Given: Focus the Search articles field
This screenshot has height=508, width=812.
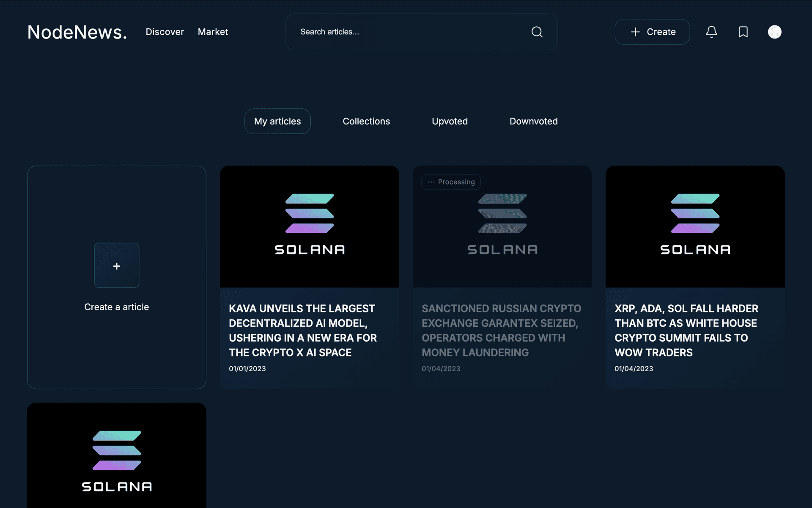Looking at the screenshot, I should (421, 32).
